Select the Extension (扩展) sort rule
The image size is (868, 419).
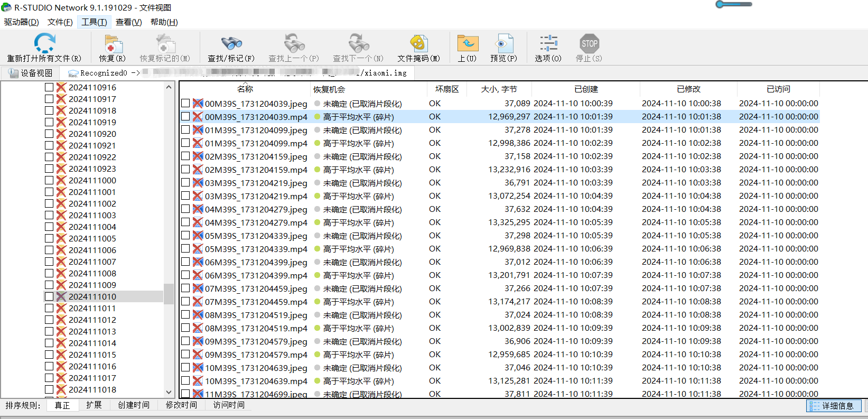tap(94, 405)
